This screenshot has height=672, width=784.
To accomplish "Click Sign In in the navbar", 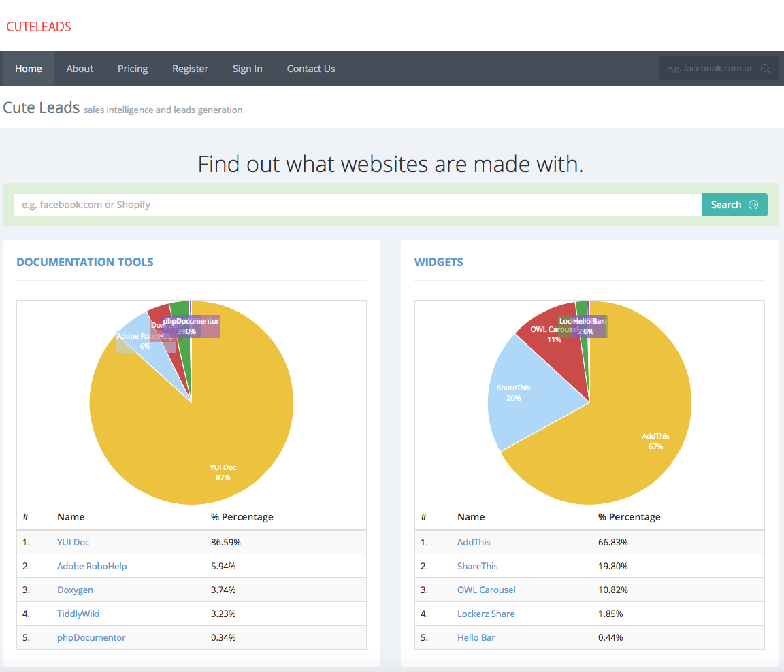I will (247, 69).
